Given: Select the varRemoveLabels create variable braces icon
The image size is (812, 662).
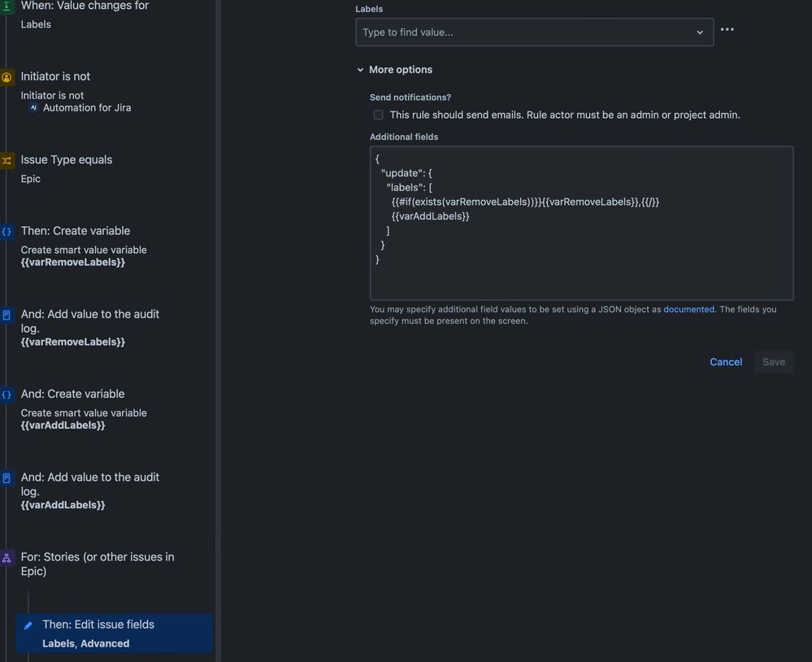Looking at the screenshot, I should coord(7,232).
